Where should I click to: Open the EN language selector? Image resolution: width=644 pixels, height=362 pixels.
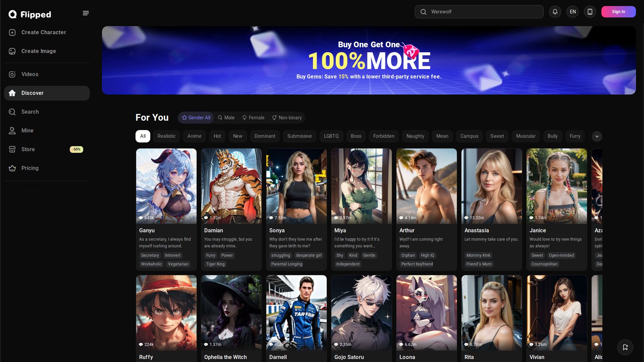click(x=573, y=12)
